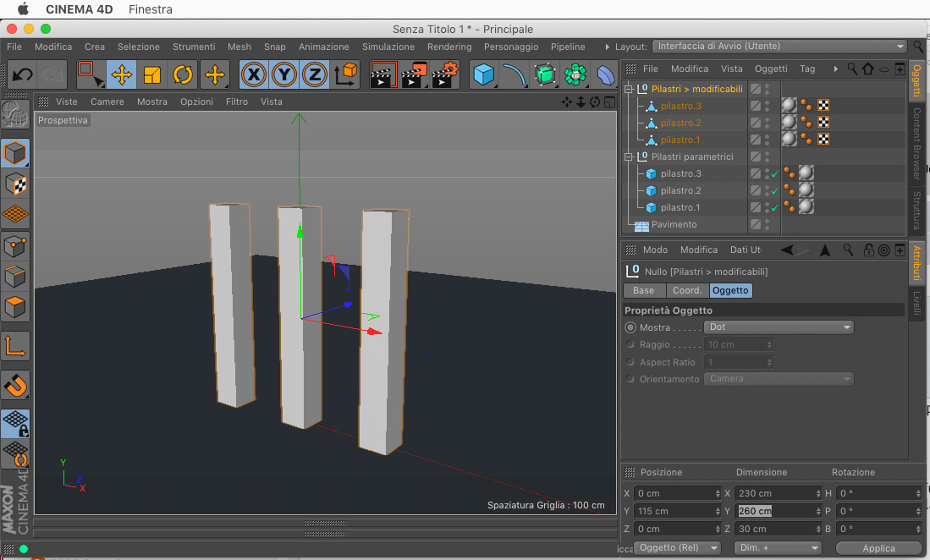The height and width of the screenshot is (560, 930).
Task: Toggle the Snap magnet icon
Action: [15, 386]
